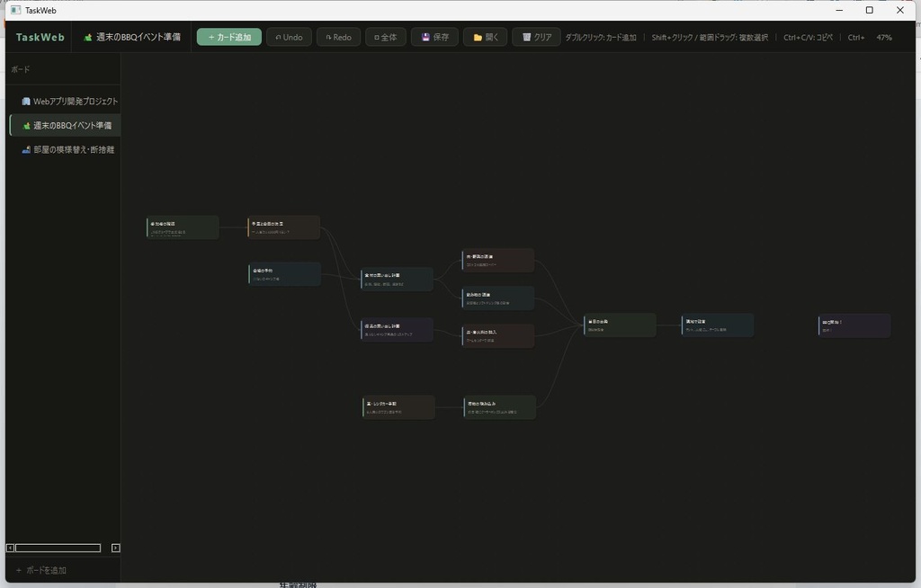Click the sidebar scrollbar left arrow

(10, 548)
